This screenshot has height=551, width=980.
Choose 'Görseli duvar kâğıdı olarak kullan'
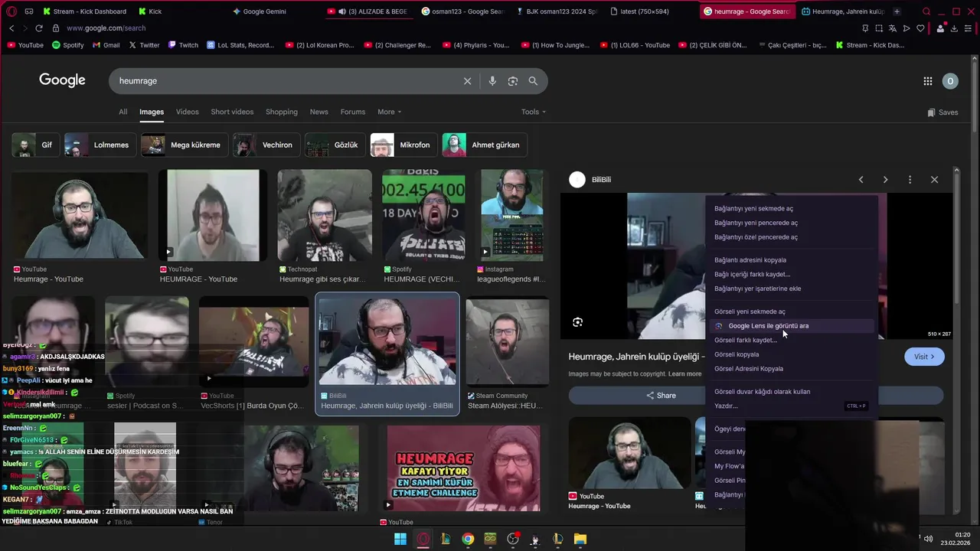(792, 392)
